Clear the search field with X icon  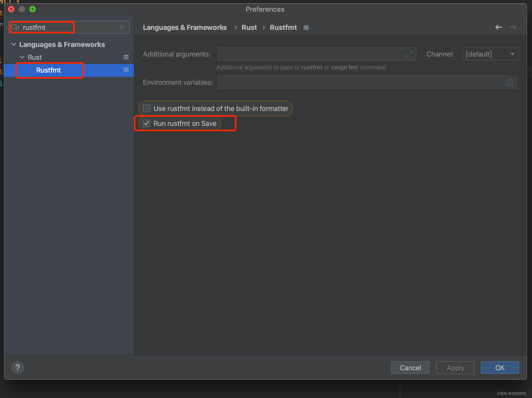122,27
